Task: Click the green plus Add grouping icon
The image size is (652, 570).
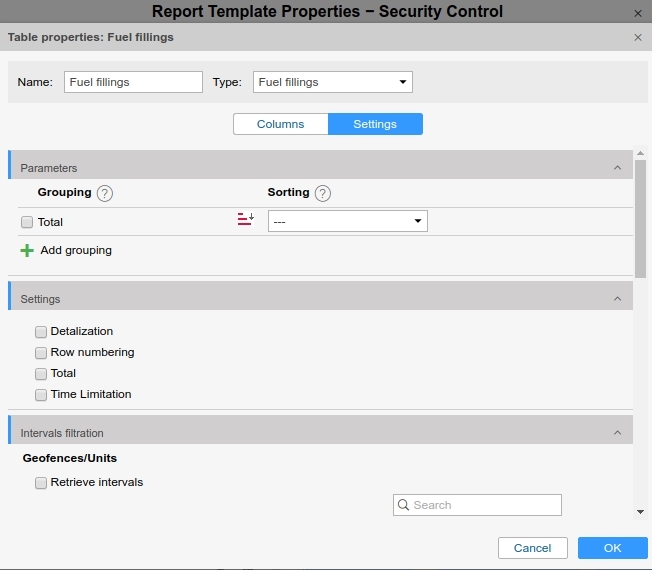Action: click(27, 250)
